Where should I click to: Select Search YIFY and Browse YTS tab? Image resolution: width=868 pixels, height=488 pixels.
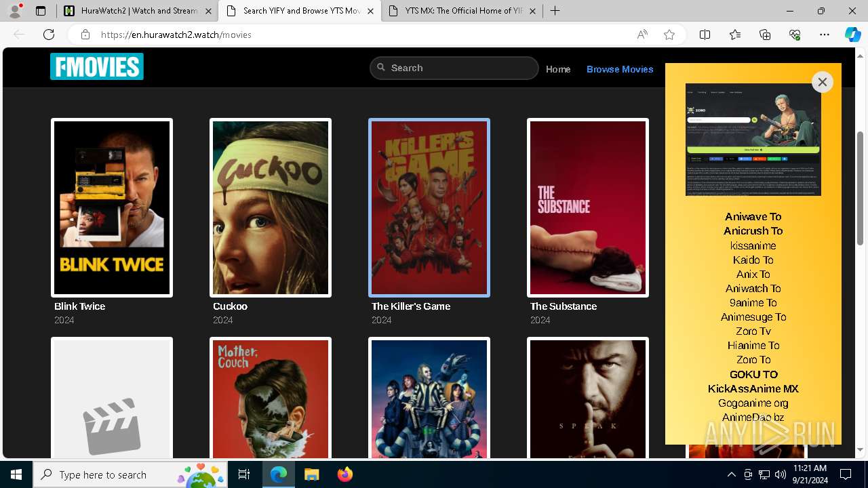click(300, 11)
